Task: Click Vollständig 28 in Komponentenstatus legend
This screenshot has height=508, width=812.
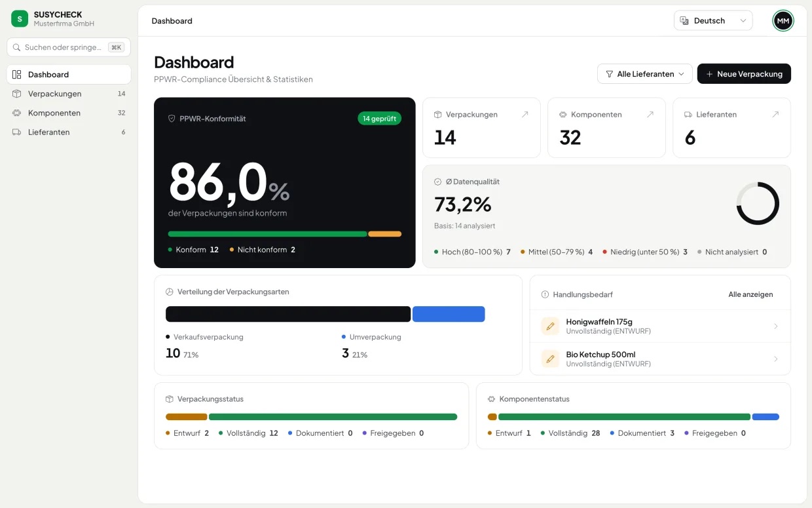Action: coord(570,433)
